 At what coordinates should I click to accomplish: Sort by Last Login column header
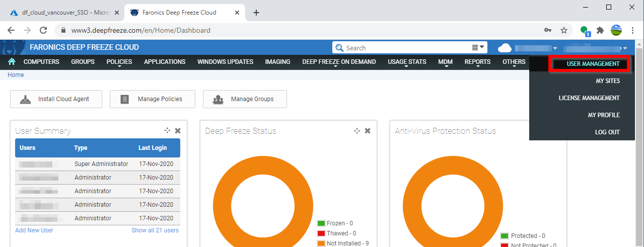pyautogui.click(x=153, y=148)
